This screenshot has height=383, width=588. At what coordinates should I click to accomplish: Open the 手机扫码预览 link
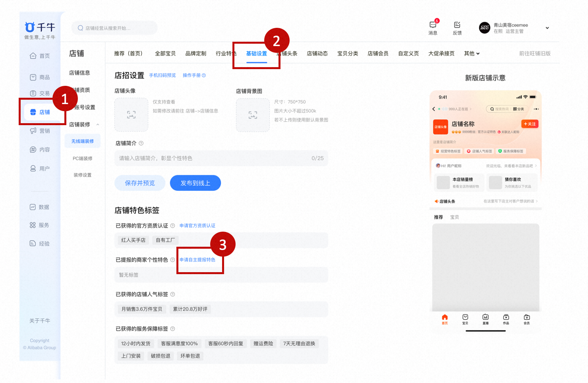(x=162, y=75)
